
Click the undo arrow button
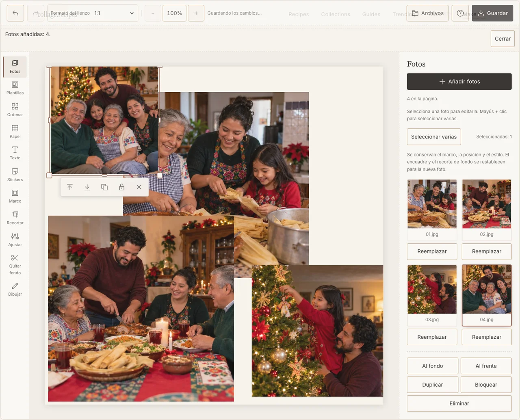[15, 13]
